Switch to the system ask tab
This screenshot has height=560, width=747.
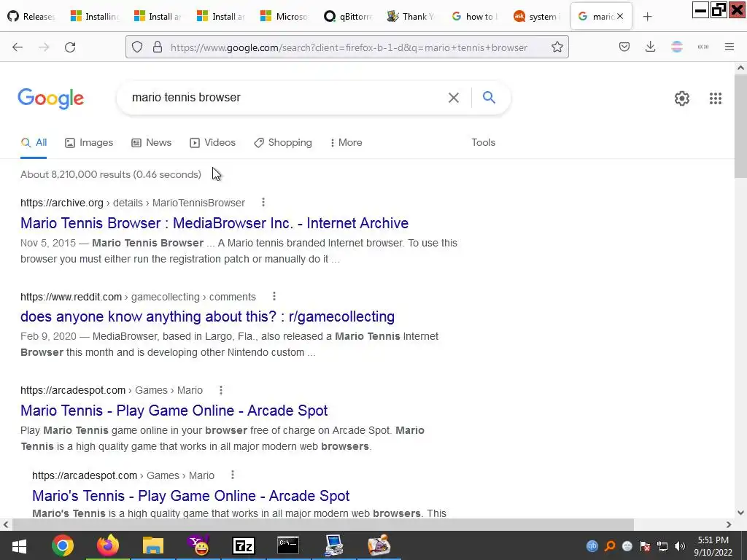tap(538, 17)
